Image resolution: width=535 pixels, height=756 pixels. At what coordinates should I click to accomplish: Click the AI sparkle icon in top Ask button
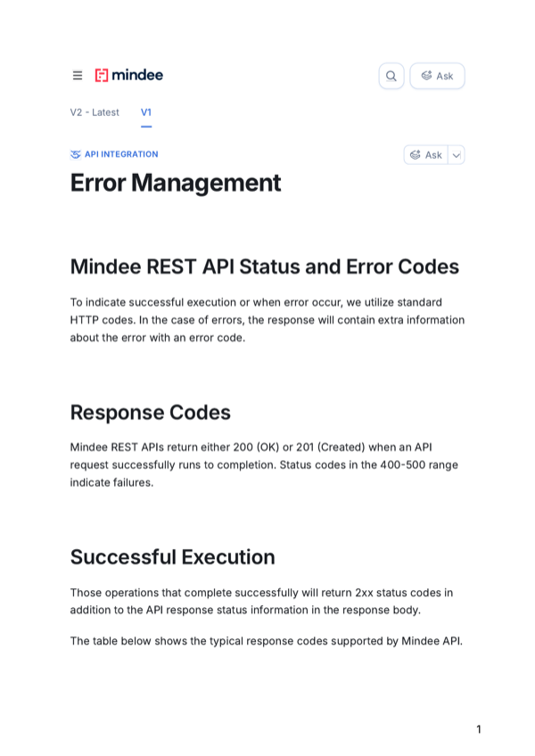click(x=426, y=76)
